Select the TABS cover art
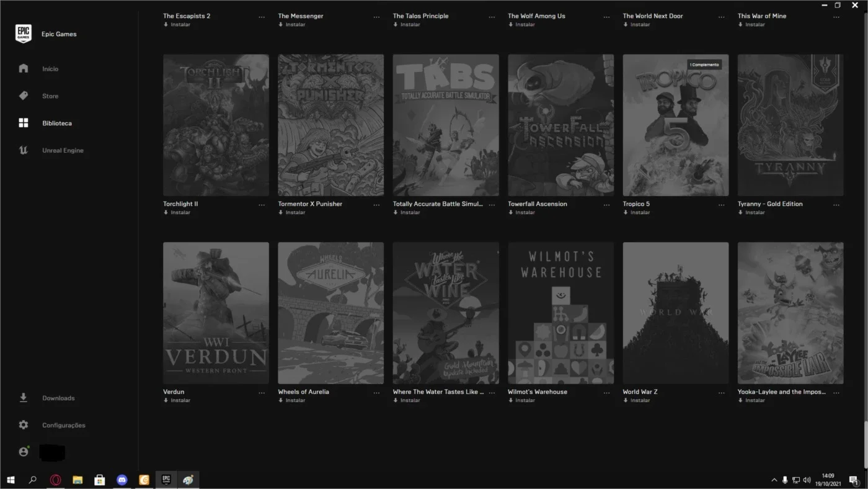868x489 pixels. 446,125
